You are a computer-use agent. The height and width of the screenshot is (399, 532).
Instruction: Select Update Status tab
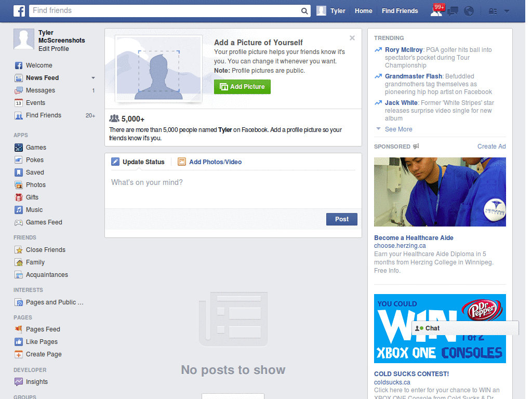(143, 162)
